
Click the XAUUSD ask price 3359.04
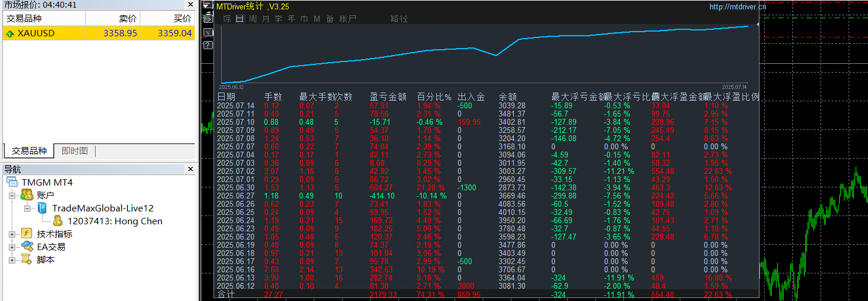[175, 33]
